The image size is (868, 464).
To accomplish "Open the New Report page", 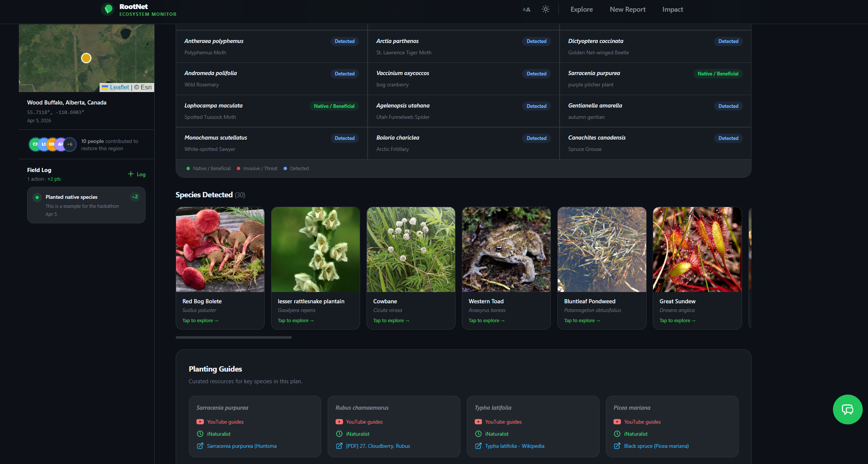I will point(627,9).
